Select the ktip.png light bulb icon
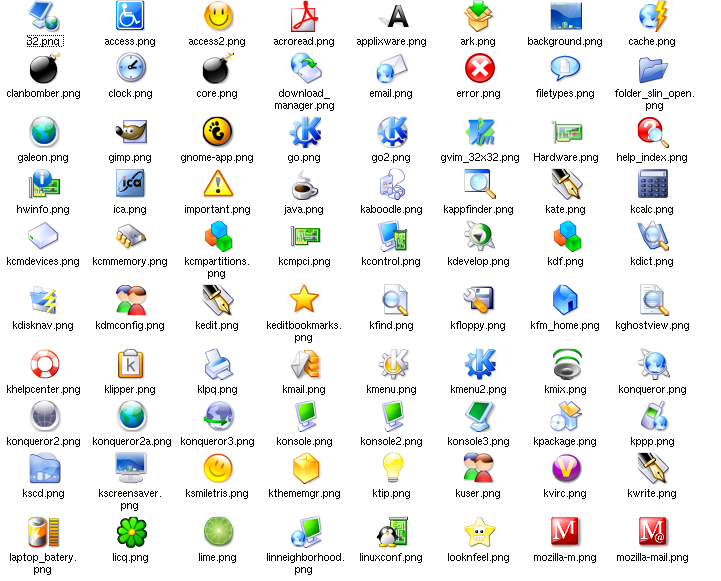The image size is (721, 581). coord(392,467)
